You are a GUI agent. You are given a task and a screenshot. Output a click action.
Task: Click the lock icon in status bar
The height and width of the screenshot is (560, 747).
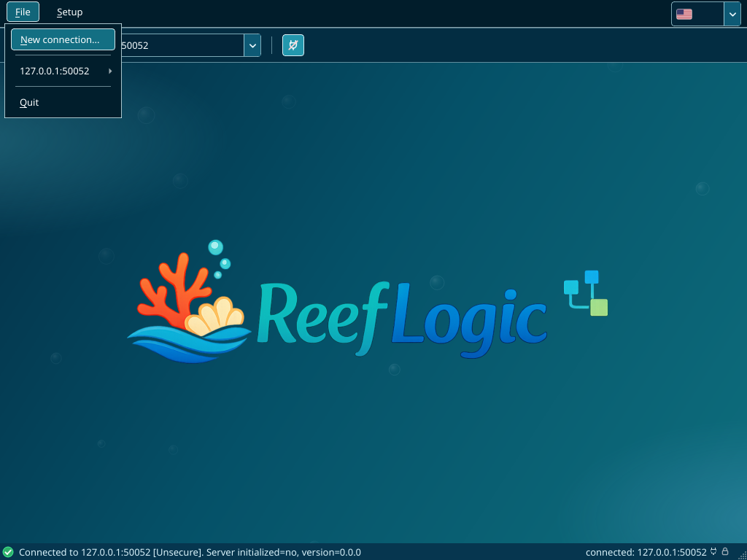[725, 552]
